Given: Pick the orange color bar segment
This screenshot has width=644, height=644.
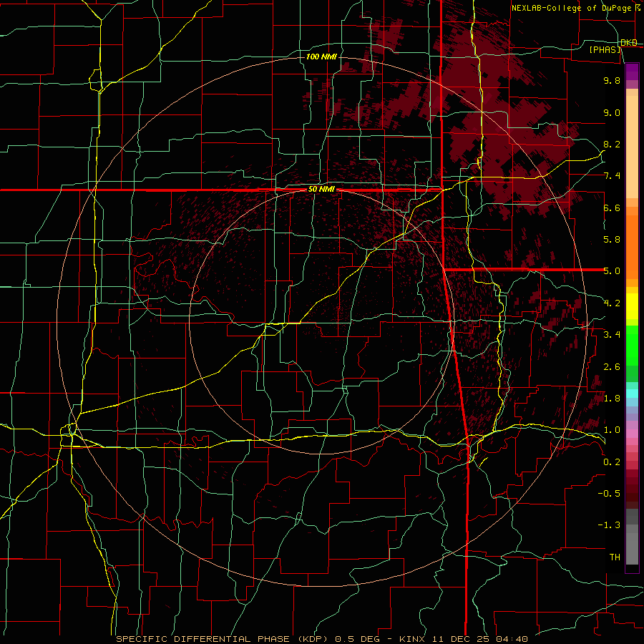Looking at the screenshot, I should click(x=632, y=247).
